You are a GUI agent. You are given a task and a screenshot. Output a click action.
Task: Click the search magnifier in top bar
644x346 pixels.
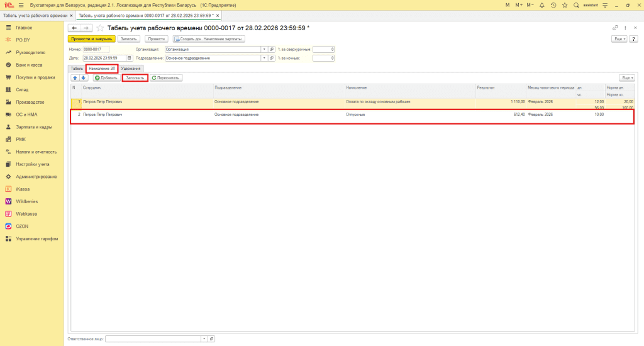[x=576, y=5]
